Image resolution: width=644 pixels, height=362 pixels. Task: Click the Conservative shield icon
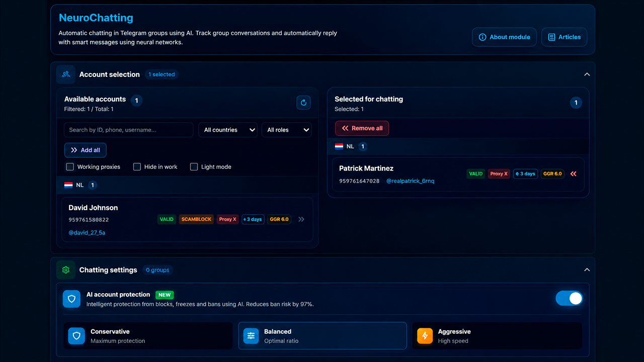76,336
